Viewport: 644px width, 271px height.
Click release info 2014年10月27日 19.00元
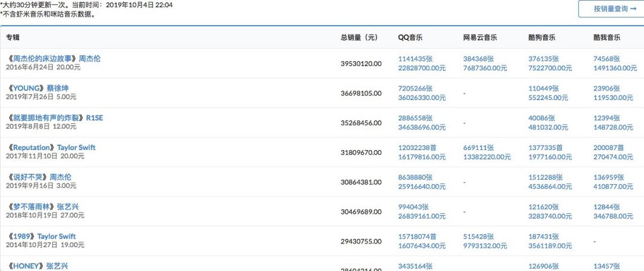(x=45, y=245)
